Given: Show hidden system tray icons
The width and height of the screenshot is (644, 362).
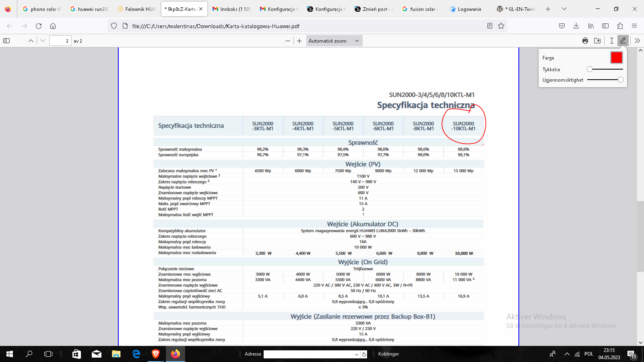Looking at the screenshot, I should [x=567, y=354].
